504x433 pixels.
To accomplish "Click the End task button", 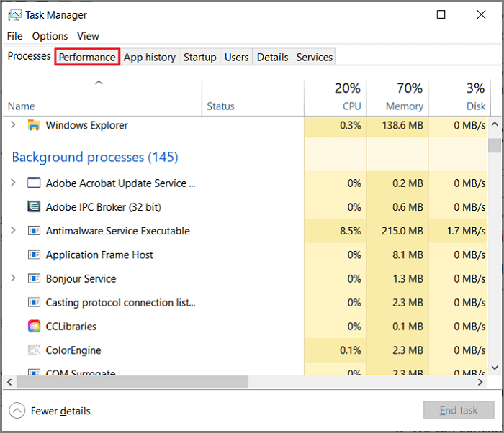I will point(459,411).
